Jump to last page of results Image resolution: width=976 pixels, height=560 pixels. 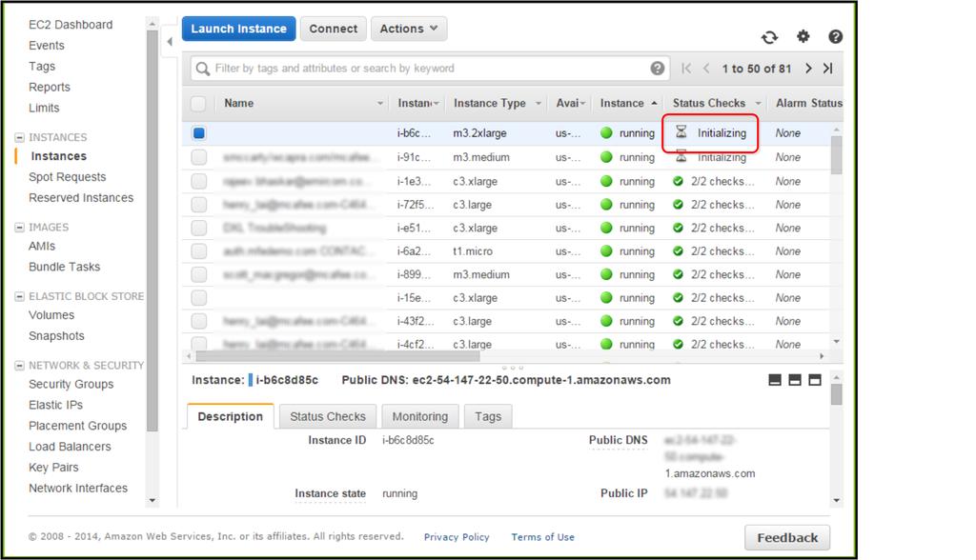click(828, 69)
